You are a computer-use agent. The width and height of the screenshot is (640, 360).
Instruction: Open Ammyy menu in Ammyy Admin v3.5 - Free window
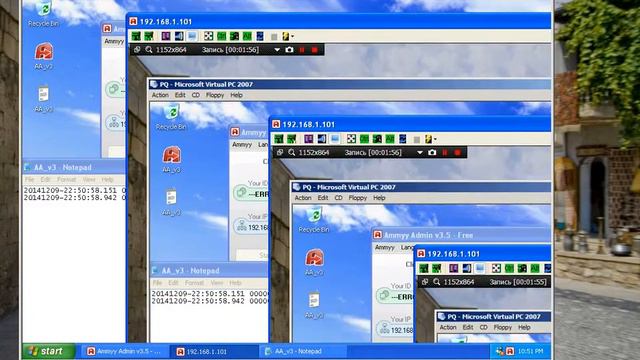point(384,247)
